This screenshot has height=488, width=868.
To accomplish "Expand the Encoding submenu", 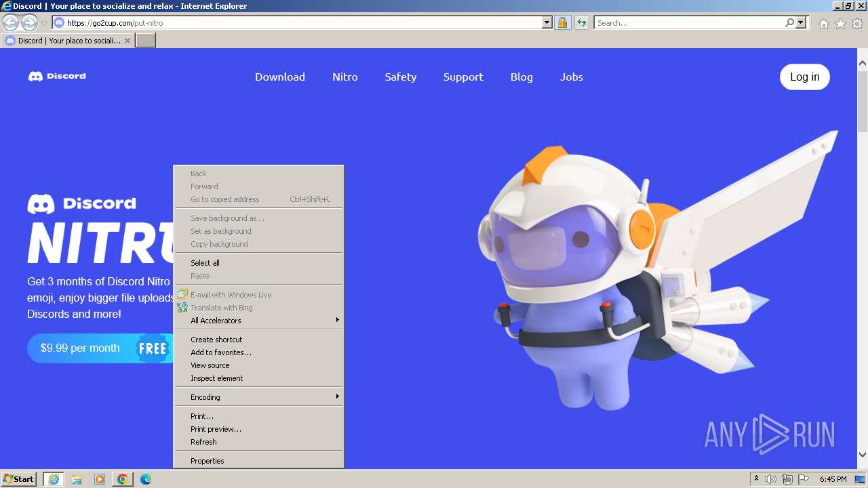I will (x=259, y=397).
